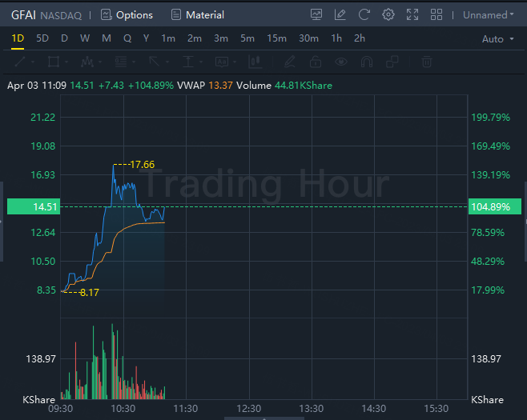Toggle drawings visibility eye icon
This screenshot has width=527, height=420.
(341, 62)
